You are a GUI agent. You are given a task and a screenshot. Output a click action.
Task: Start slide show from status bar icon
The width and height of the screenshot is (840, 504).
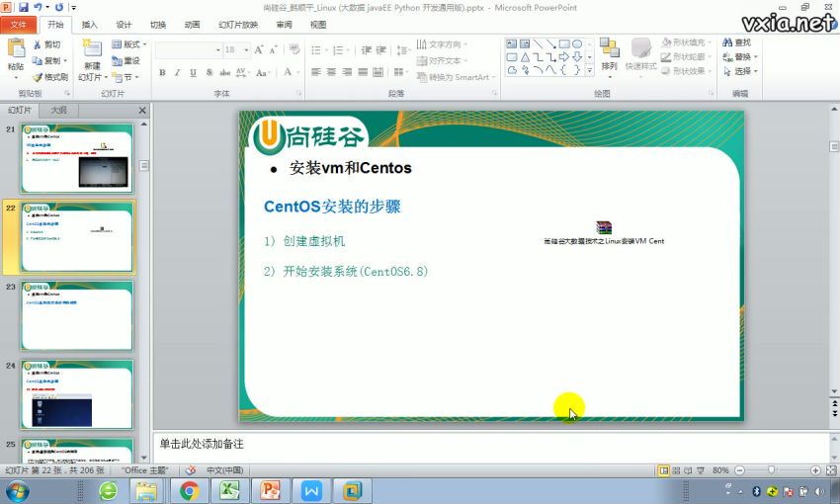coord(701,470)
